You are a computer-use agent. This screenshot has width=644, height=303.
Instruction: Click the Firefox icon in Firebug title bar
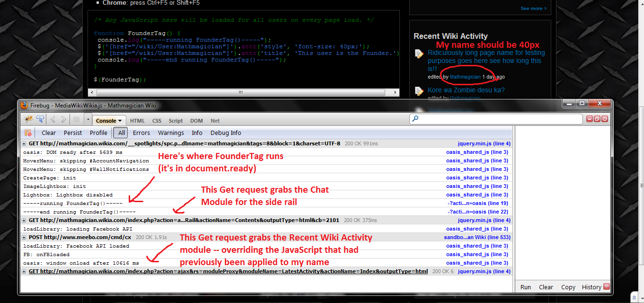(x=24, y=105)
